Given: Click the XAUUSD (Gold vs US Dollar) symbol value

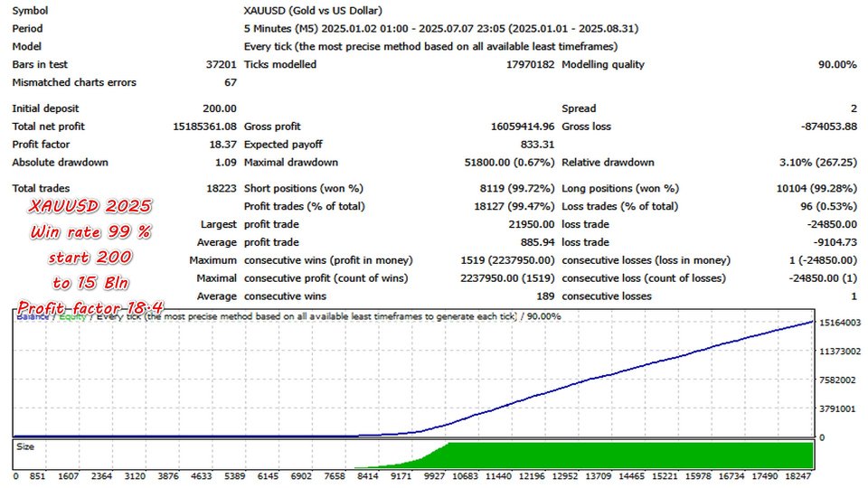Looking at the screenshot, I should [313, 11].
